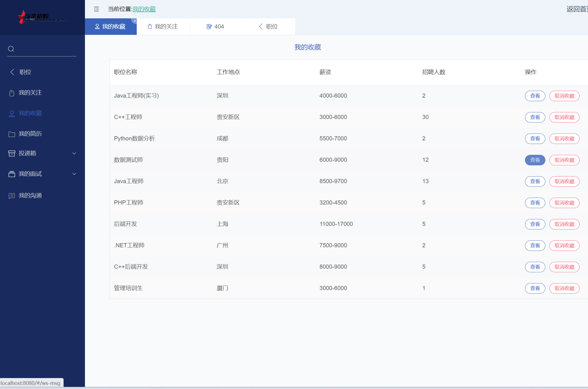Screen dimensions: 588x389
Task: Click the 投递箱 archive box icon
Action: 12,153
